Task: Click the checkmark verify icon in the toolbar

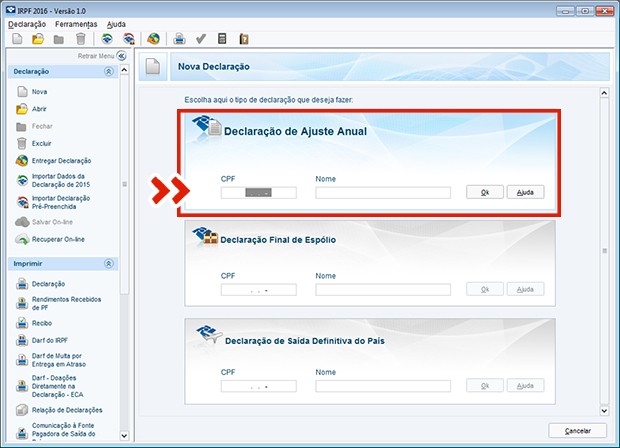Action: [x=201, y=39]
